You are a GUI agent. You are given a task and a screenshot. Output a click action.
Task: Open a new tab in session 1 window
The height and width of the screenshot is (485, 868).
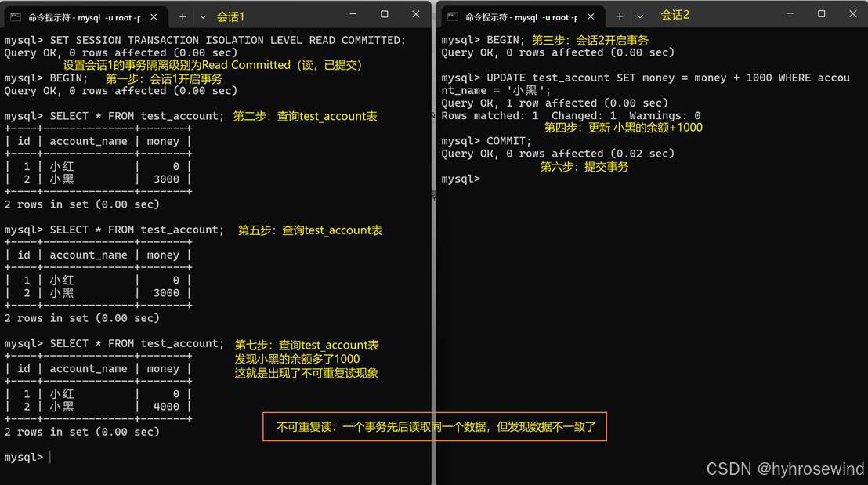(x=182, y=17)
